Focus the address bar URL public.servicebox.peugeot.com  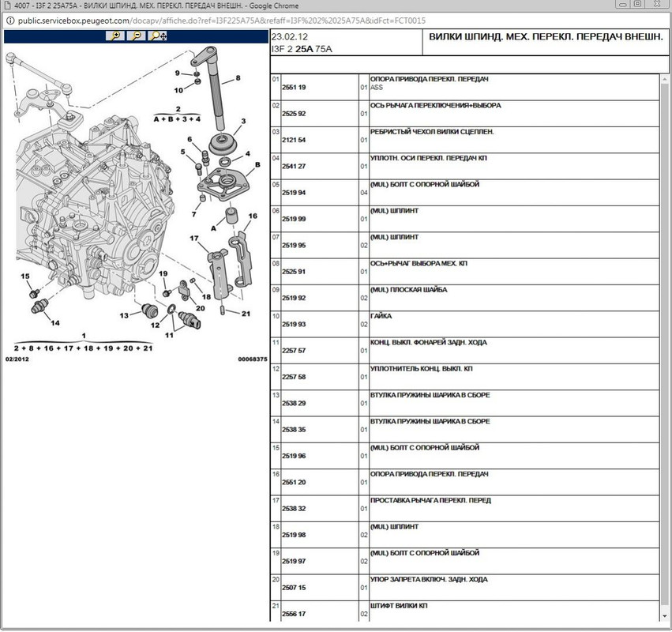click(x=222, y=21)
